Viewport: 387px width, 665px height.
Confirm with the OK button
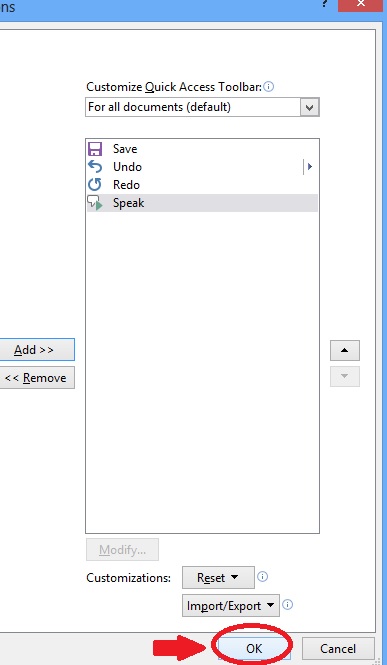(254, 648)
